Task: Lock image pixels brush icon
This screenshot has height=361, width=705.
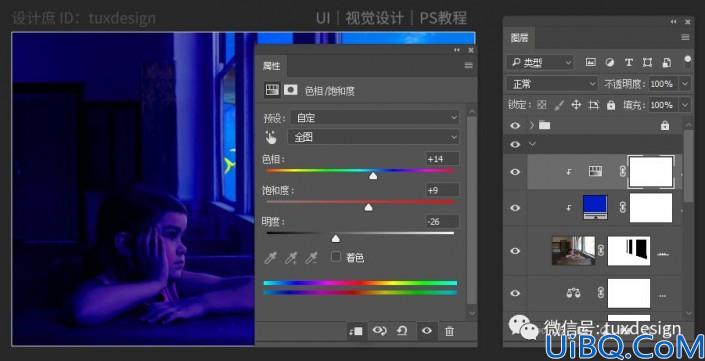Action: (559, 105)
